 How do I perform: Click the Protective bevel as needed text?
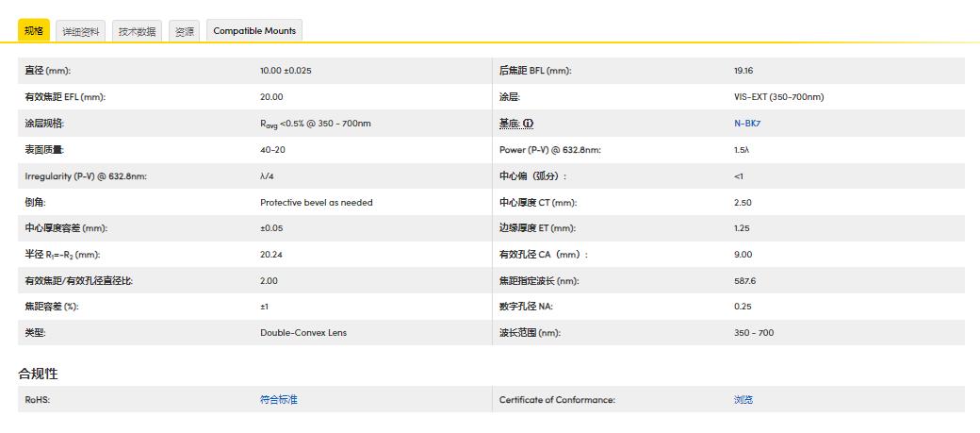[x=316, y=202]
